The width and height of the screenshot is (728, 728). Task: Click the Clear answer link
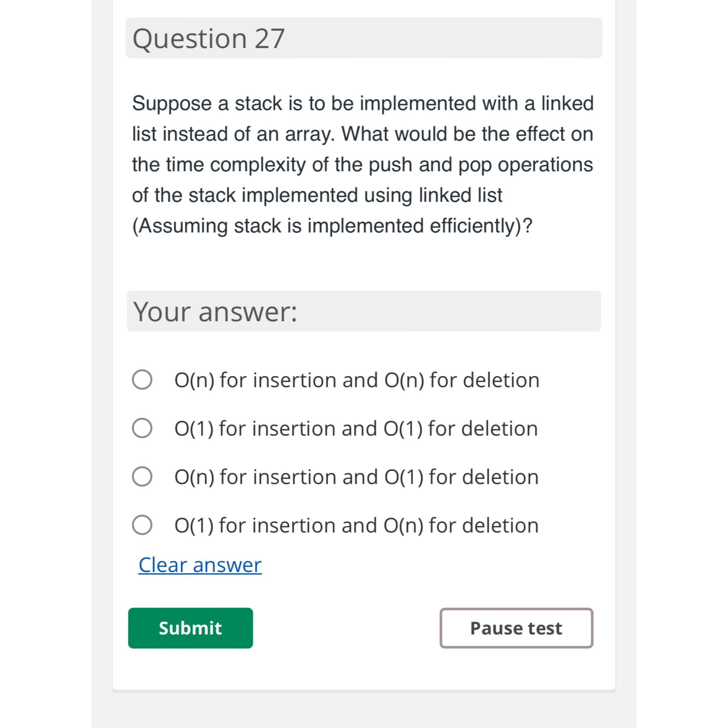[200, 565]
